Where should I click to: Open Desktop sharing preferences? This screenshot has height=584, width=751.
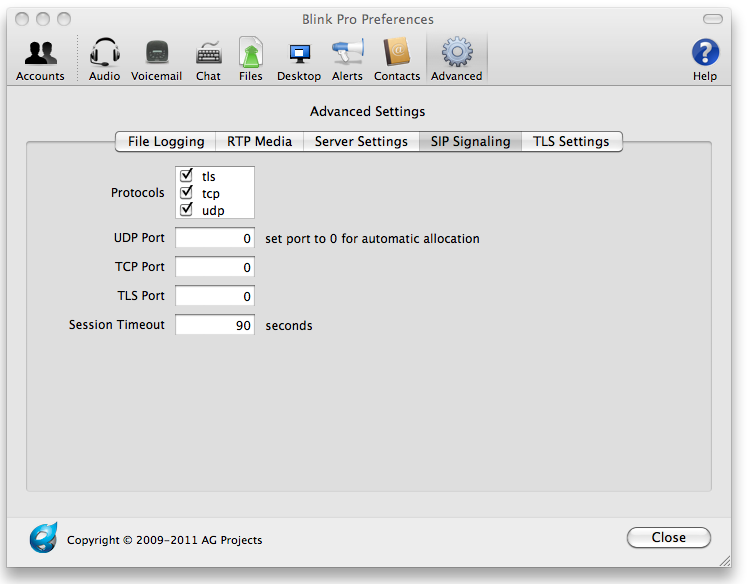pos(299,60)
